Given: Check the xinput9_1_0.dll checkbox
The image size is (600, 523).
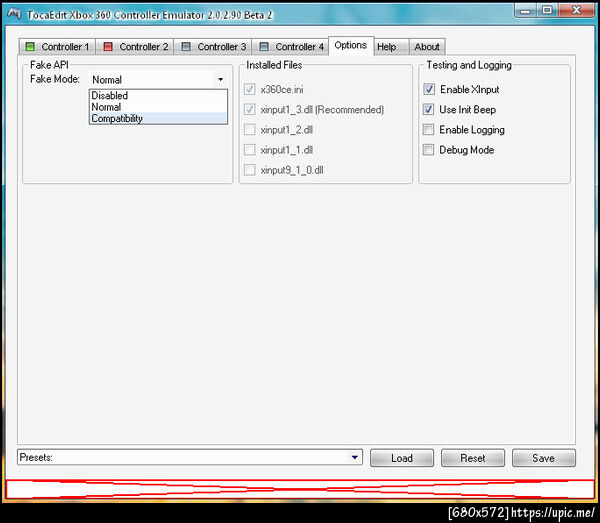Looking at the screenshot, I should click(249, 170).
